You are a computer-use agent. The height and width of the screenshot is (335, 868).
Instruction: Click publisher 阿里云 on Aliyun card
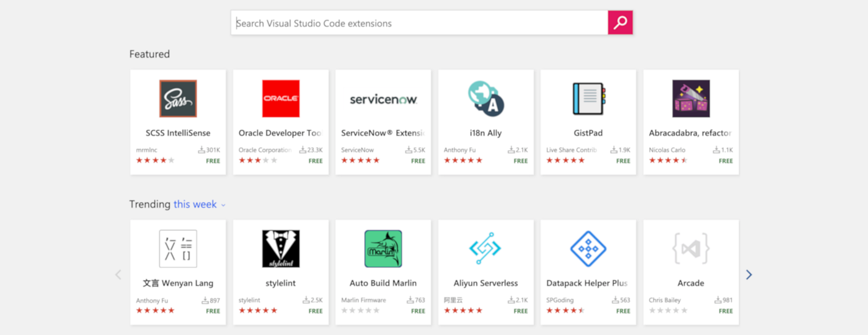453,300
